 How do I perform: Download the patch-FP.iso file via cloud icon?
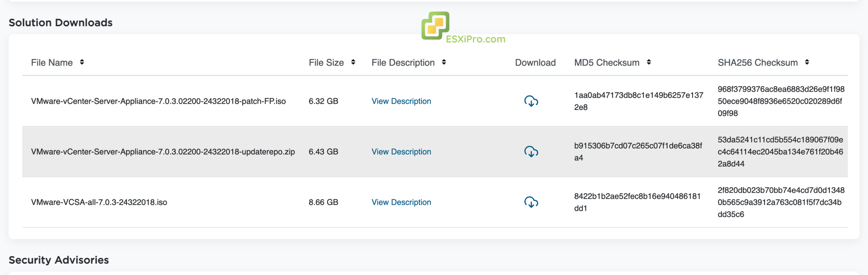pyautogui.click(x=531, y=101)
